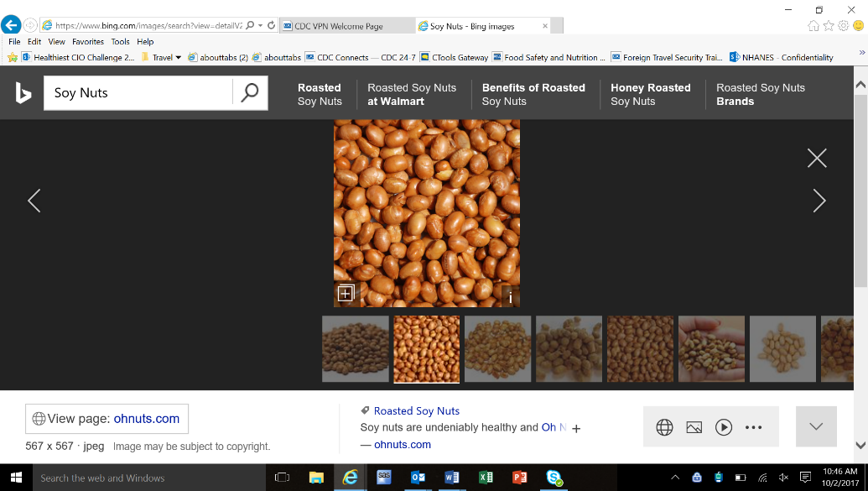
Task: Select Roasted Soy Nuts at Walmart suggestion
Action: click(412, 94)
